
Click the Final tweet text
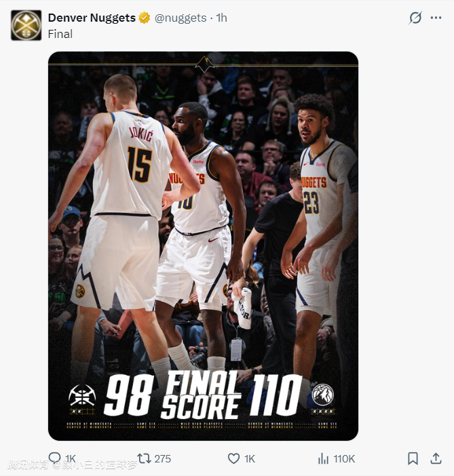[x=60, y=34]
